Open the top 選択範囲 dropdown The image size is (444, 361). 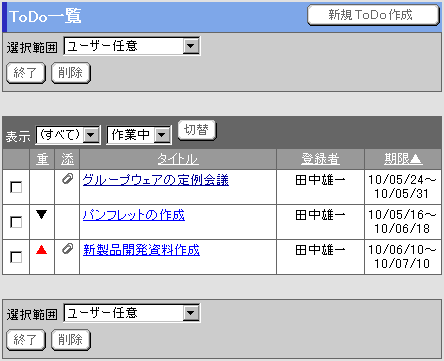pos(132,46)
